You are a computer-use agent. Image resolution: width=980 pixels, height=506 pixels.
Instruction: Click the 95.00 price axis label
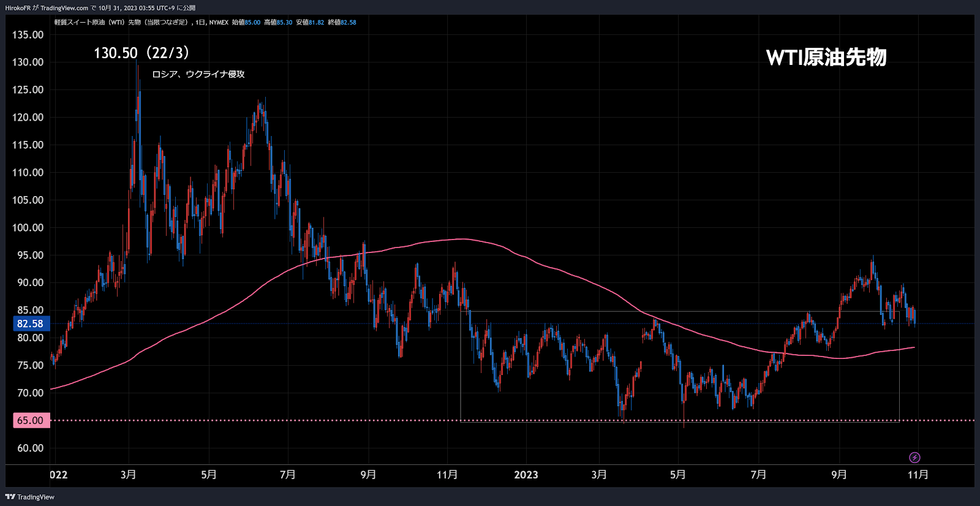click(30, 255)
